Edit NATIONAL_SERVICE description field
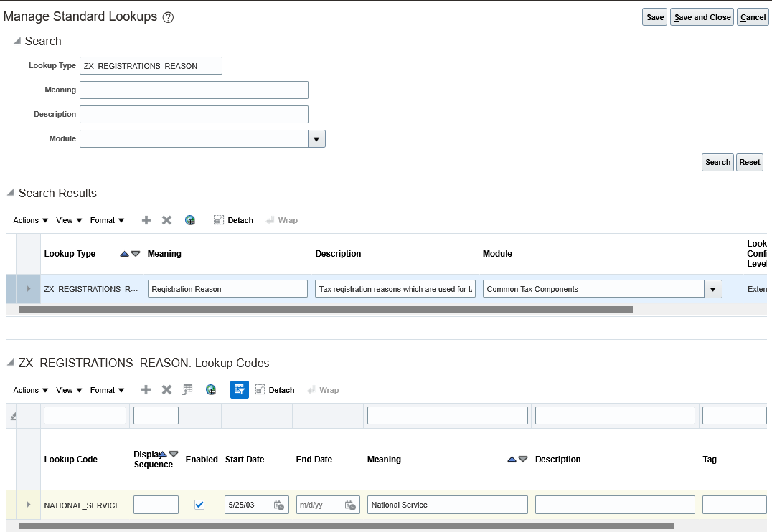Image resolution: width=772 pixels, height=532 pixels. (x=615, y=505)
